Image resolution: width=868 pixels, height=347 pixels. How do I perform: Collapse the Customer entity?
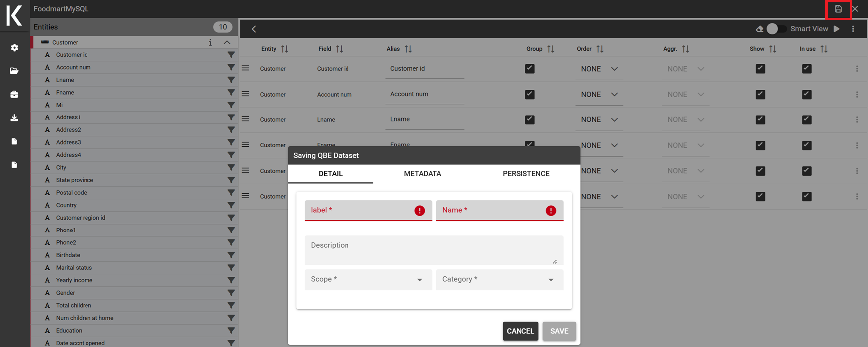227,42
